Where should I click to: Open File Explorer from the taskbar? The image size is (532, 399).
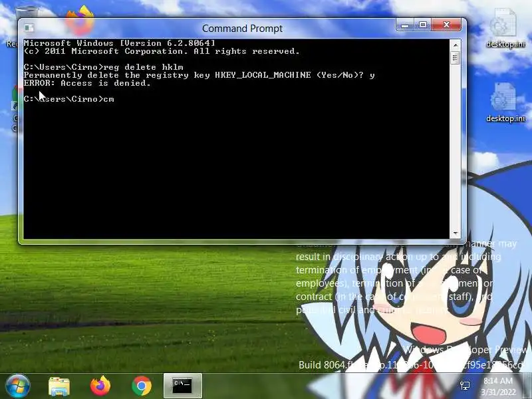[x=59, y=386]
